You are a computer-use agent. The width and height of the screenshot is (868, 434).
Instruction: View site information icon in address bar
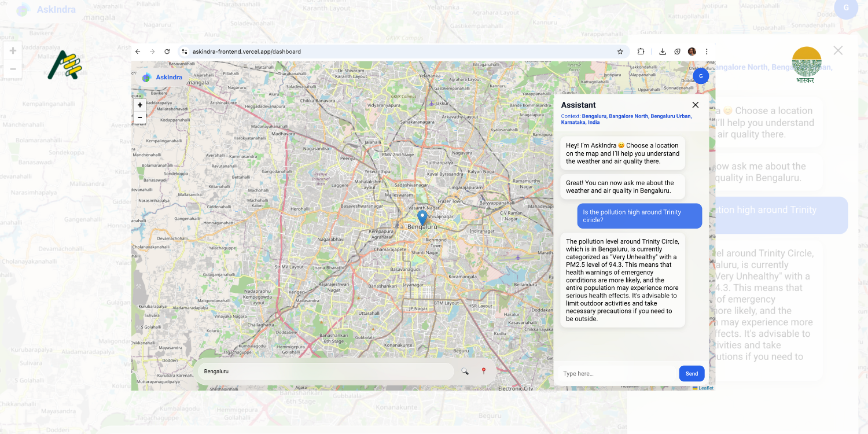(185, 52)
